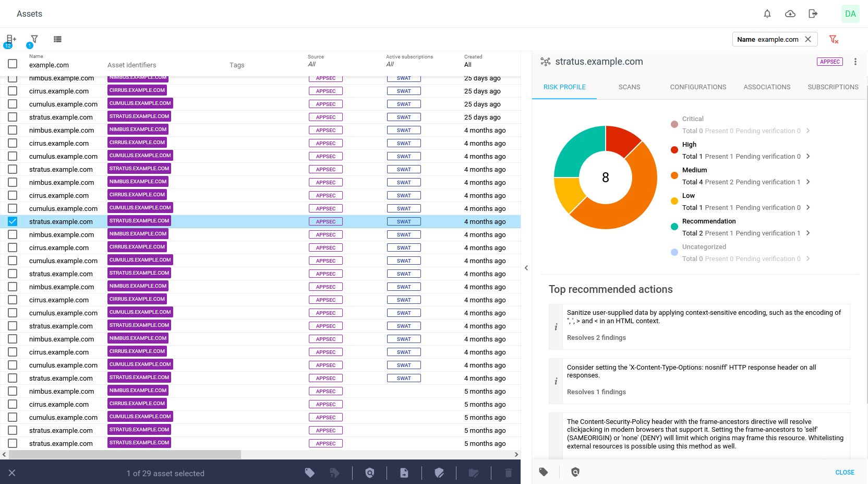Click the trash delete icon in bottom bar
The width and height of the screenshot is (868, 484).
(508, 473)
